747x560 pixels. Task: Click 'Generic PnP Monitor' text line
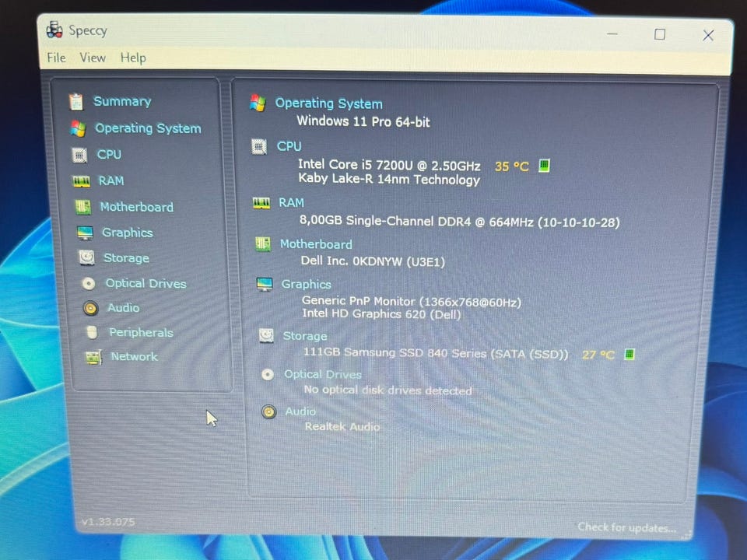(412, 302)
